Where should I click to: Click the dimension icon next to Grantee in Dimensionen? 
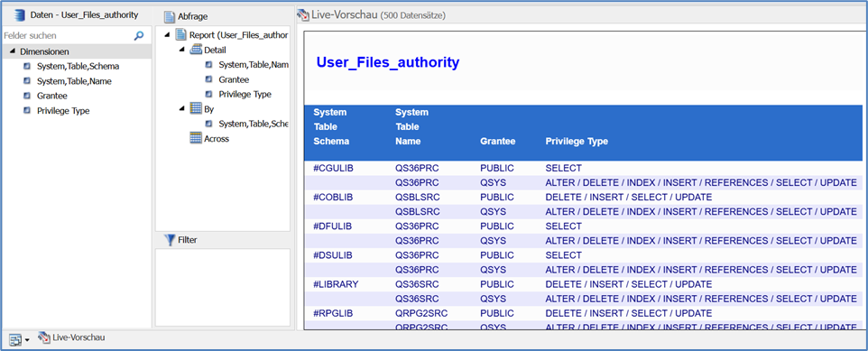click(26, 96)
